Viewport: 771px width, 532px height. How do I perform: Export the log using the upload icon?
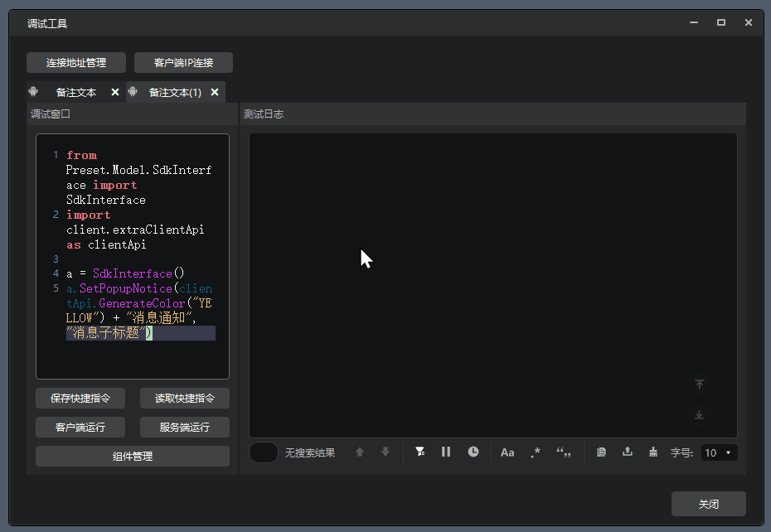pyautogui.click(x=628, y=452)
